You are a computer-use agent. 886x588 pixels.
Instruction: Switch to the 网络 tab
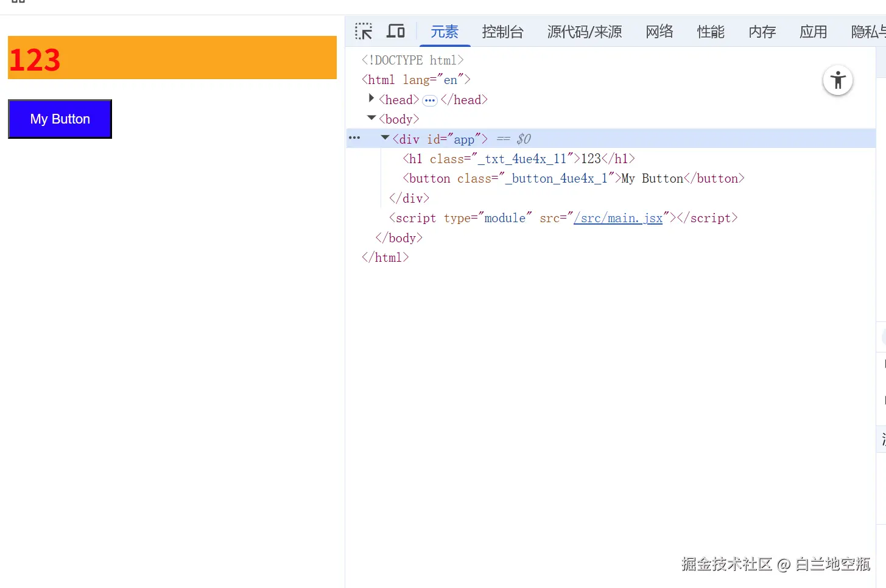click(659, 32)
